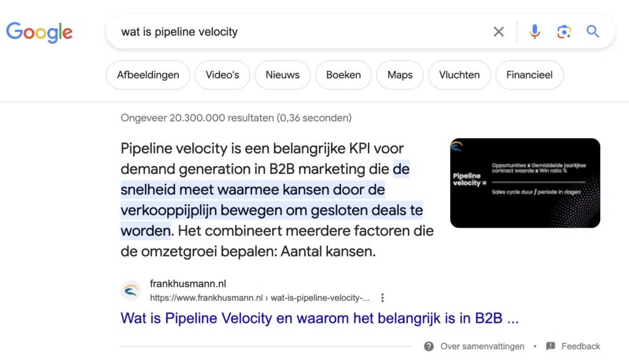This screenshot has height=364, width=629.
Task: Click the X to clear the search query
Action: pyautogui.click(x=499, y=31)
